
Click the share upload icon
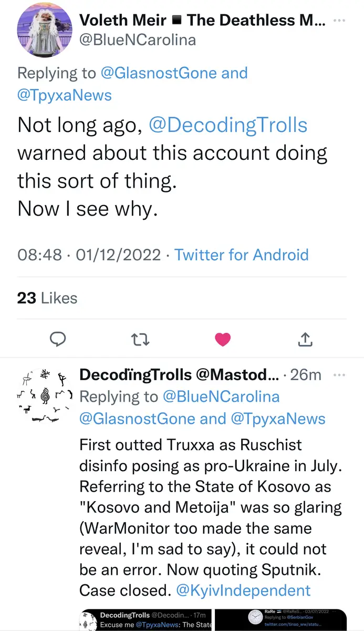(x=305, y=340)
